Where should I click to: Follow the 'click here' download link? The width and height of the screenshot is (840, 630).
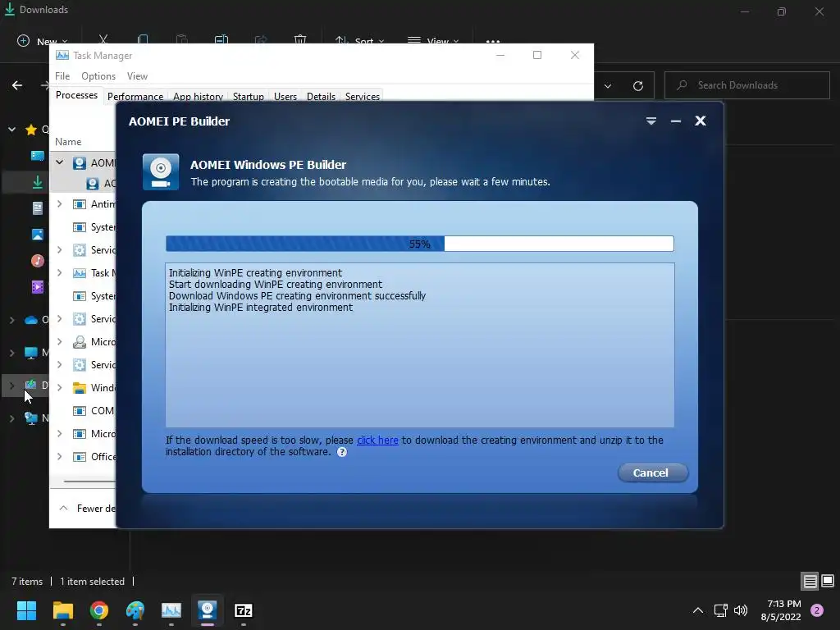pyautogui.click(x=377, y=441)
